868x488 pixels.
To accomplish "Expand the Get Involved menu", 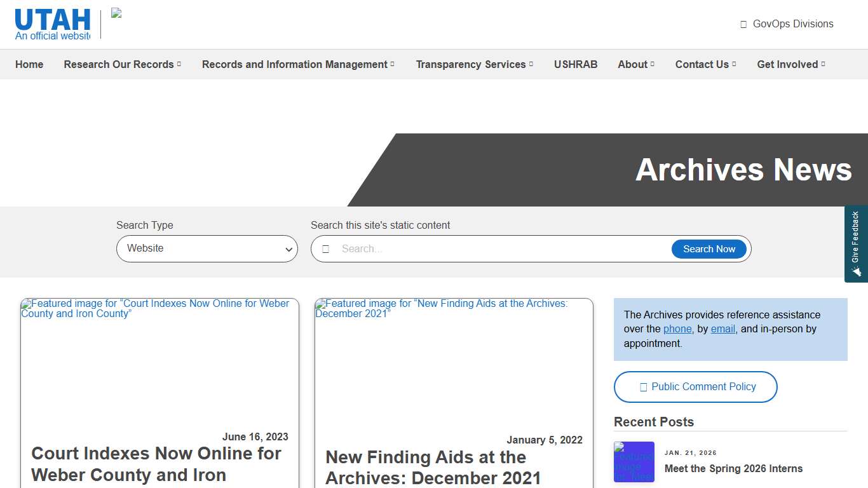I will click(790, 64).
